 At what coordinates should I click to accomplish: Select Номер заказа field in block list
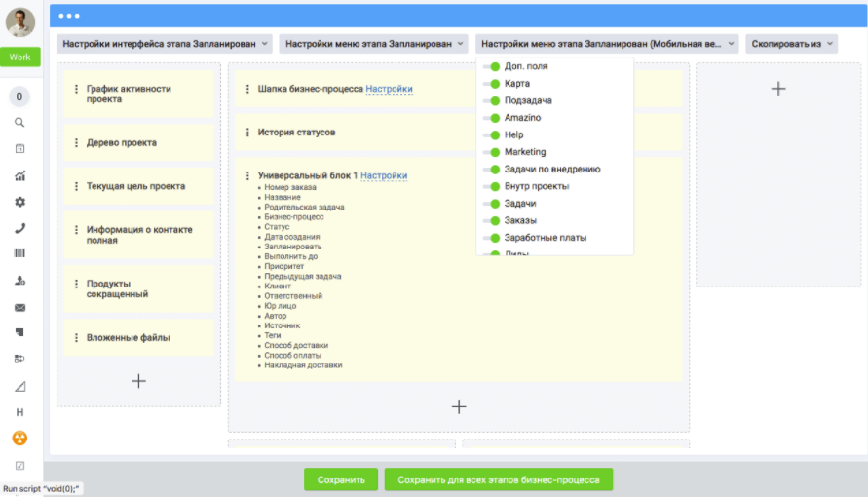[x=290, y=187]
